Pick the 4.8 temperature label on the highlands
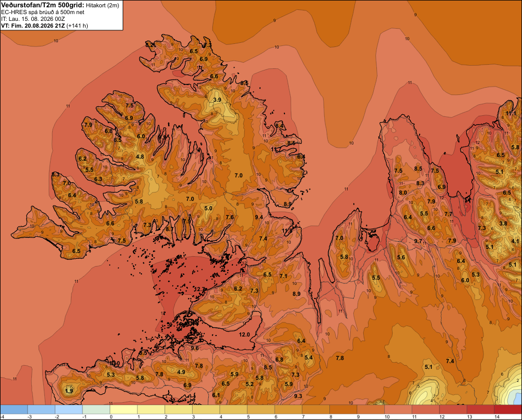 [140, 157]
